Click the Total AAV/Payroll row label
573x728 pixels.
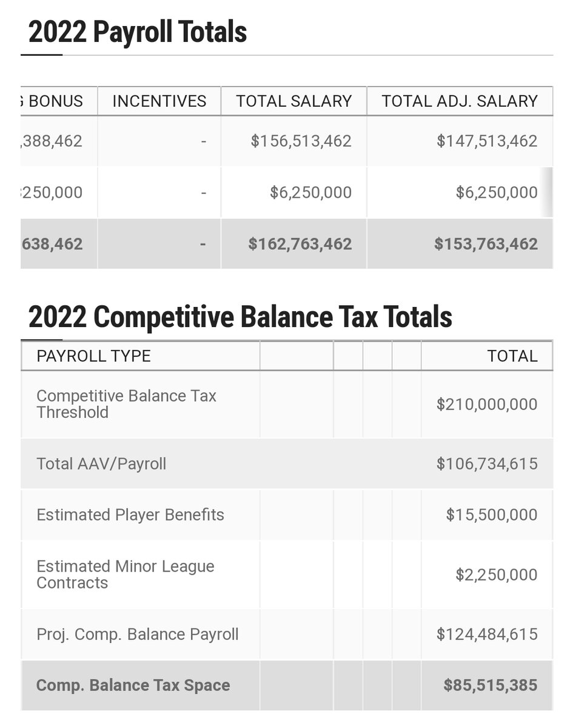coord(101,464)
